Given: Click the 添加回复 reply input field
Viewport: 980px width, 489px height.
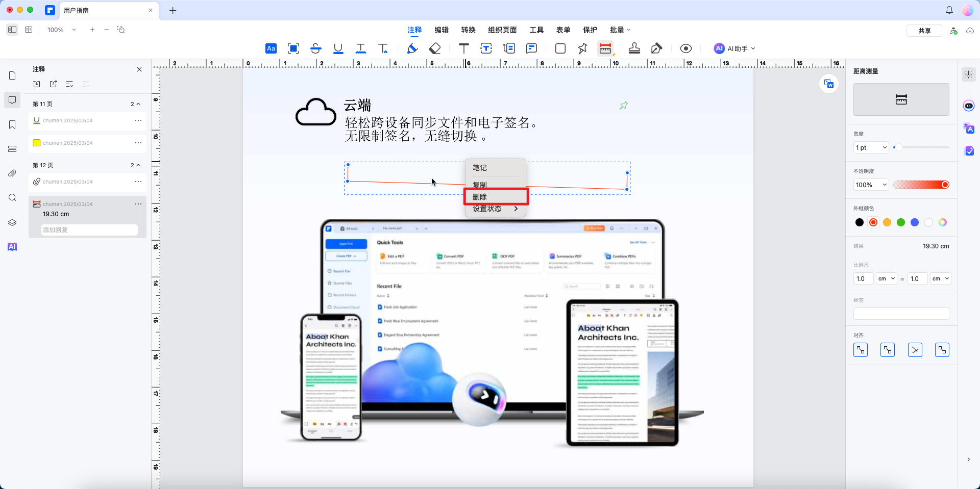Looking at the screenshot, I should point(89,229).
